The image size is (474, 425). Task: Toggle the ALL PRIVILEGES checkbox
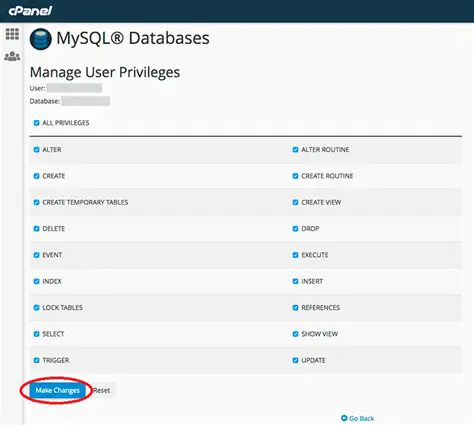click(x=37, y=123)
